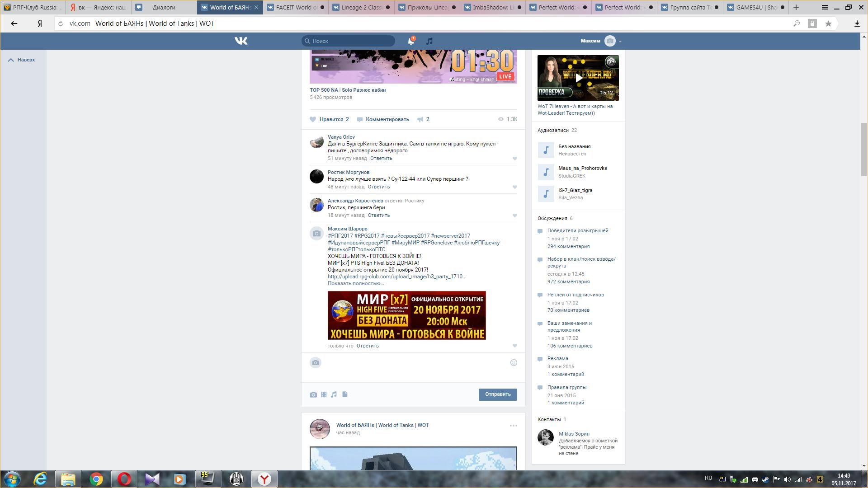Switch to the Диалоги browser tab
This screenshot has width=868, height=488.
[164, 7]
